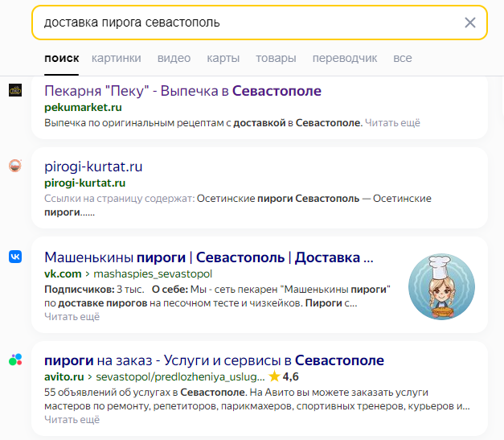Screen dimensions: 504x440
Task: Click the Подписчиков: 3 тыс. text
Action: click(94, 290)
